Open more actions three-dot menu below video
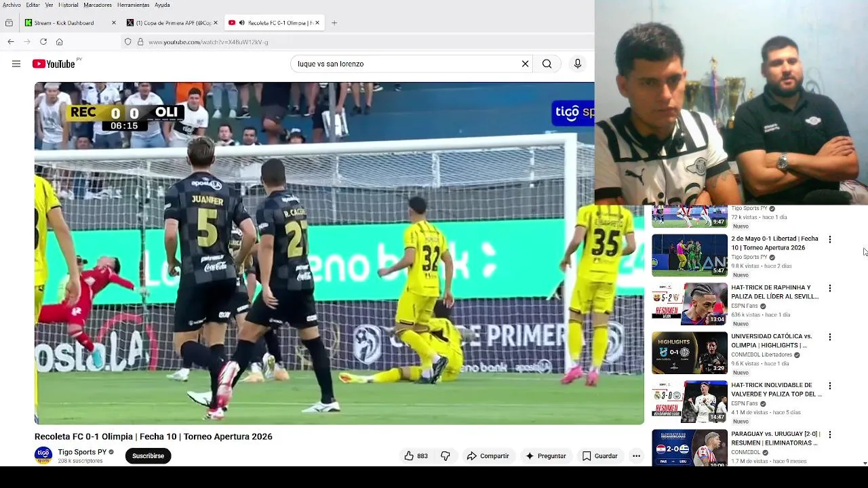 636,456
